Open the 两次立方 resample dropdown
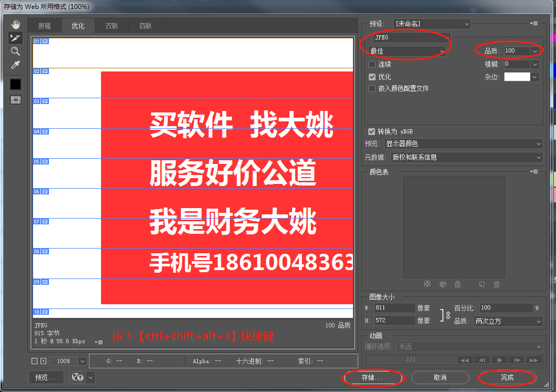Viewport: 556px width, 392px height. pos(508,321)
